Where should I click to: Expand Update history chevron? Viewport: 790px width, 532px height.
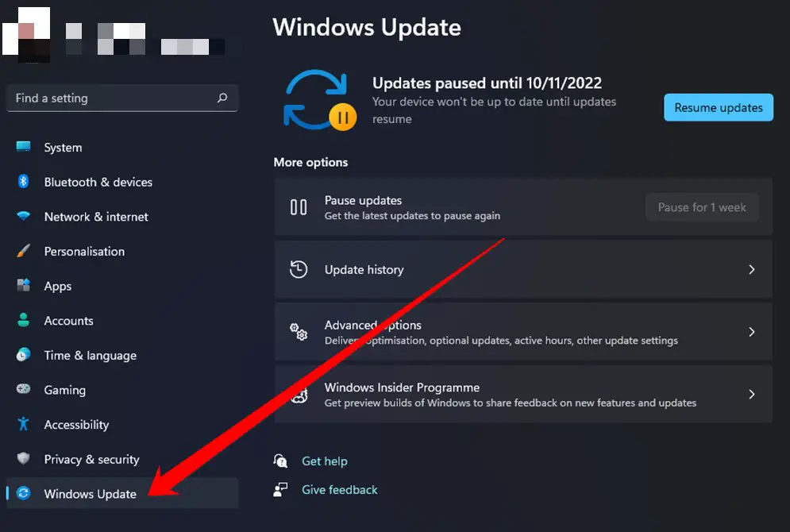752,269
